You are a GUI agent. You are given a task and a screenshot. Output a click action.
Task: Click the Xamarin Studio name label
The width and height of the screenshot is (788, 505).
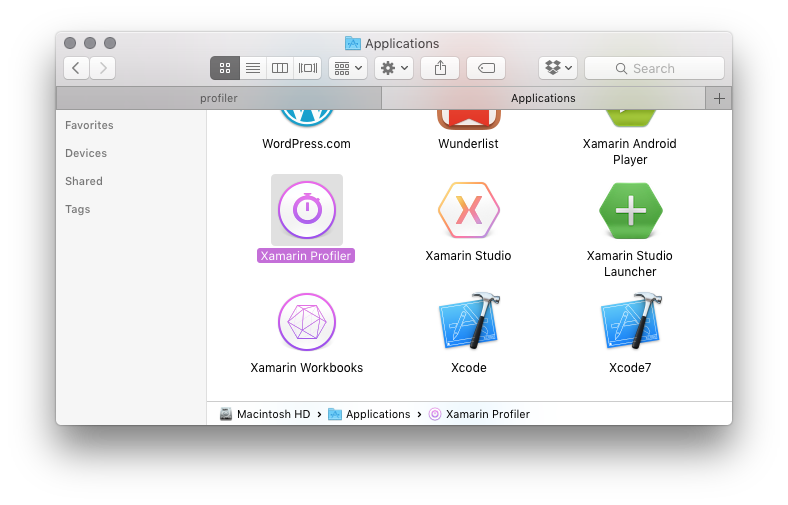[468, 256]
